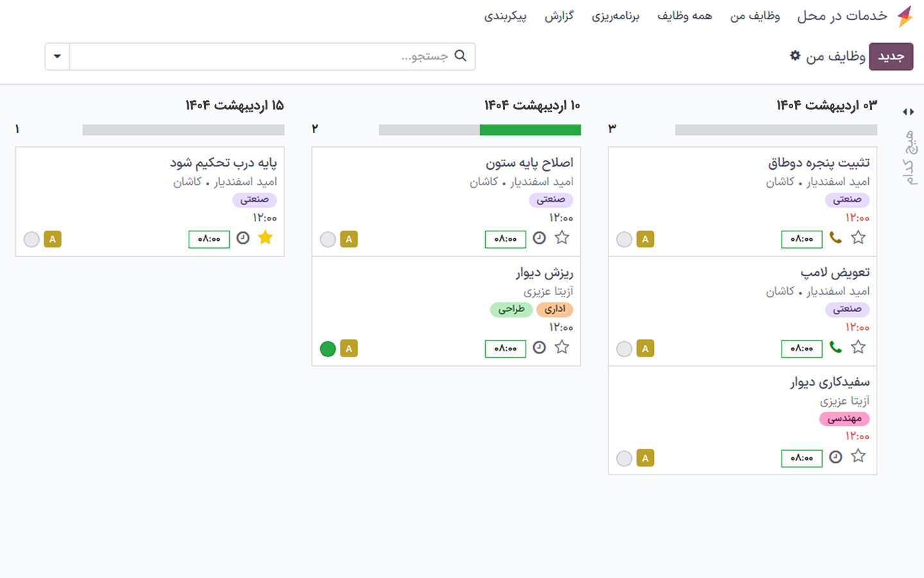The image size is (924, 578).
Task: Open the پیکربندی menu
Action: 506,16
